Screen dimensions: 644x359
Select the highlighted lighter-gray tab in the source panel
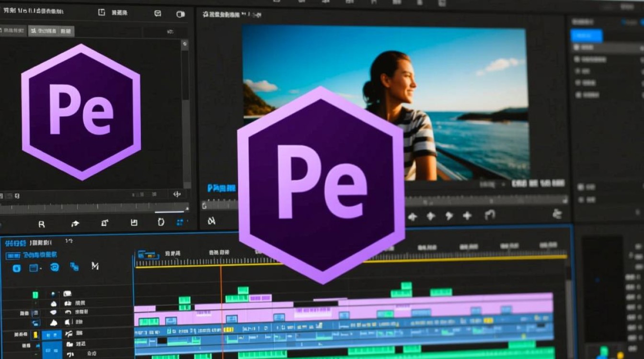(51, 32)
